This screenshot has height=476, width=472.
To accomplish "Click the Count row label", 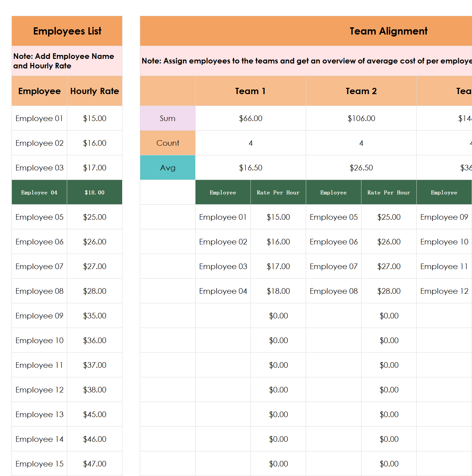I will [x=168, y=143].
